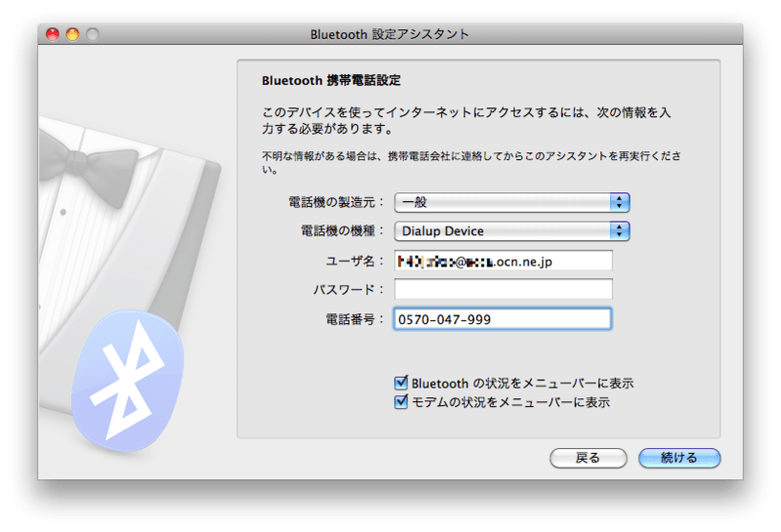The width and height of the screenshot is (781, 532).
Task: Click the Bluetooth 携帯電話設定 heading
Action: [x=331, y=81]
